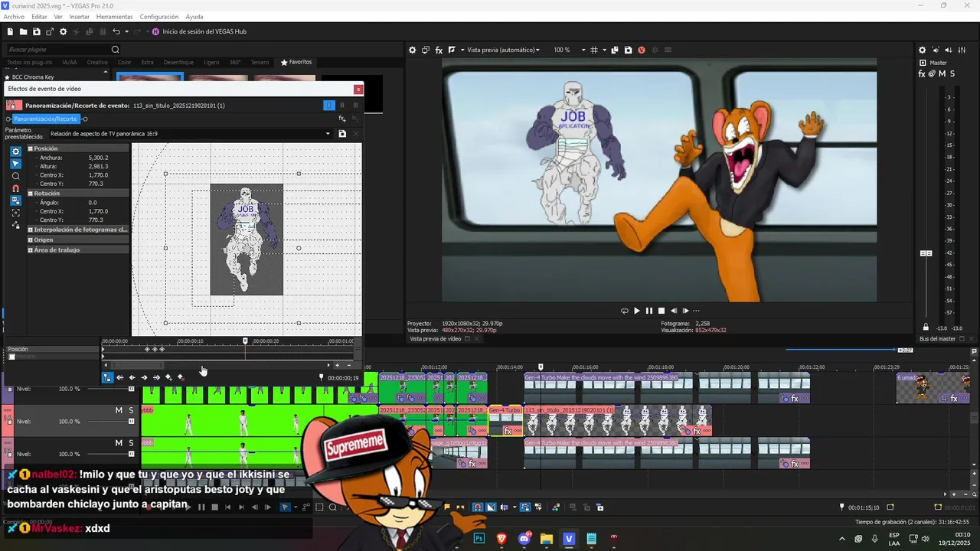The width and height of the screenshot is (980, 551).
Task: Open the Archivo menu
Action: coord(14,17)
